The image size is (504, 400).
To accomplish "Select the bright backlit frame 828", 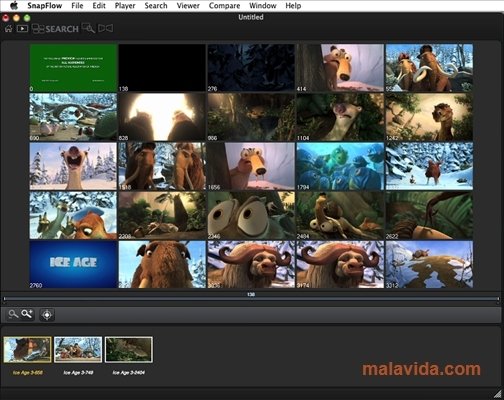I will tap(162, 117).
